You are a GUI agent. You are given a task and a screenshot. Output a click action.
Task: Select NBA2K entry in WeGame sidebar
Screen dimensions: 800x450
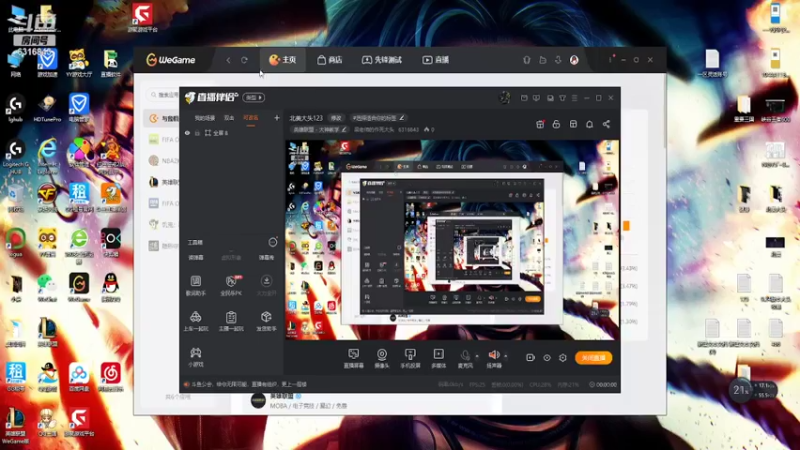[164, 160]
